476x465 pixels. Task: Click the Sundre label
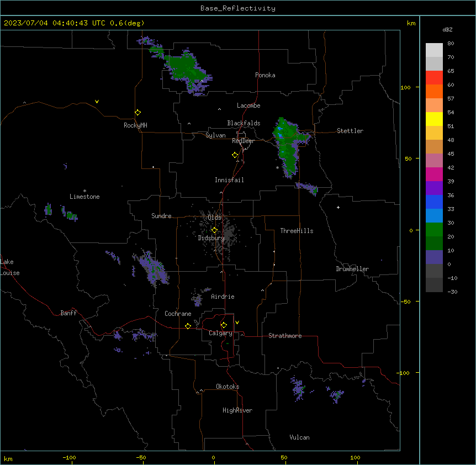(x=161, y=216)
